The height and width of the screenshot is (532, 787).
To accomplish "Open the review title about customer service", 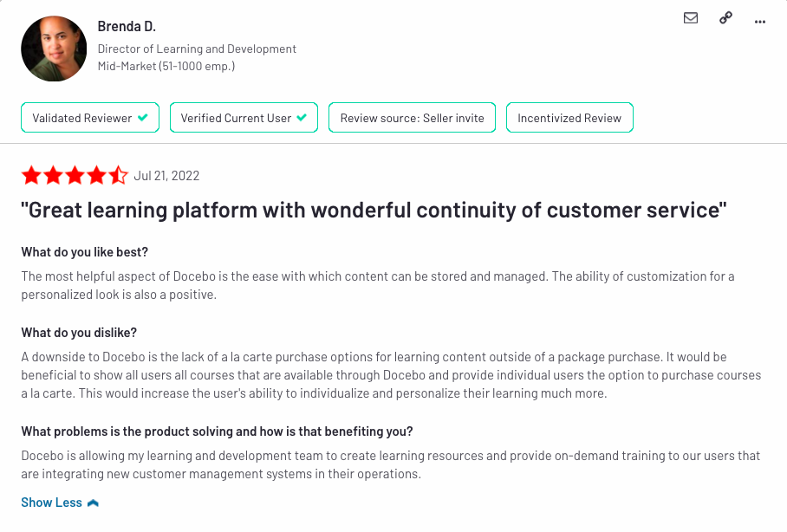I will 374,210.
